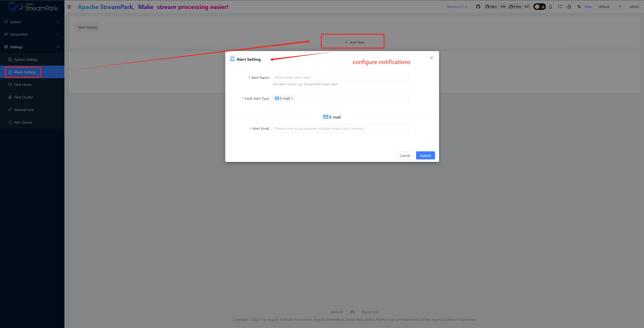Toggle the dark mode switch
644x328 pixels.
(x=540, y=7)
